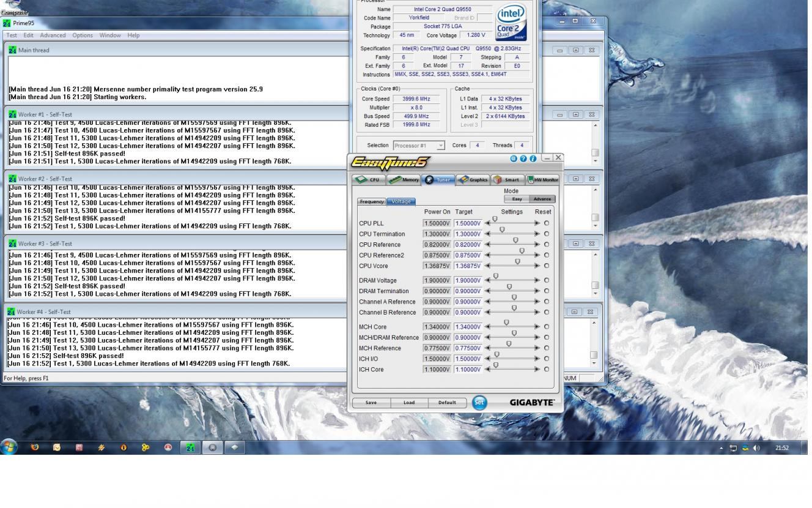Click the info icon in EasyTune6 title bar

click(x=533, y=159)
